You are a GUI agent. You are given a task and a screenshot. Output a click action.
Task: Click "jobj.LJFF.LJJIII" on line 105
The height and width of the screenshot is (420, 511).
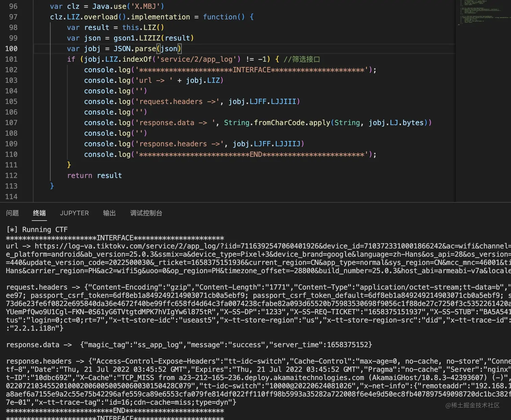[262, 102]
